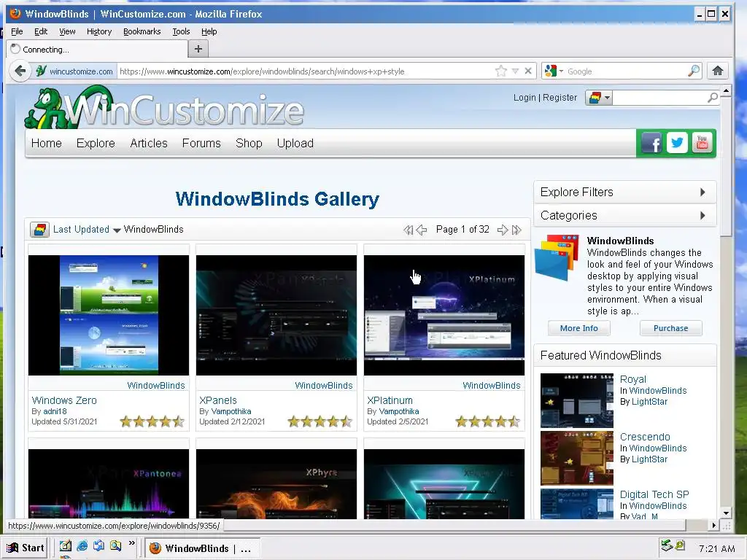Open the XPhyre skin thumbnail
Image resolution: width=747 pixels, height=560 pixels.
276,484
